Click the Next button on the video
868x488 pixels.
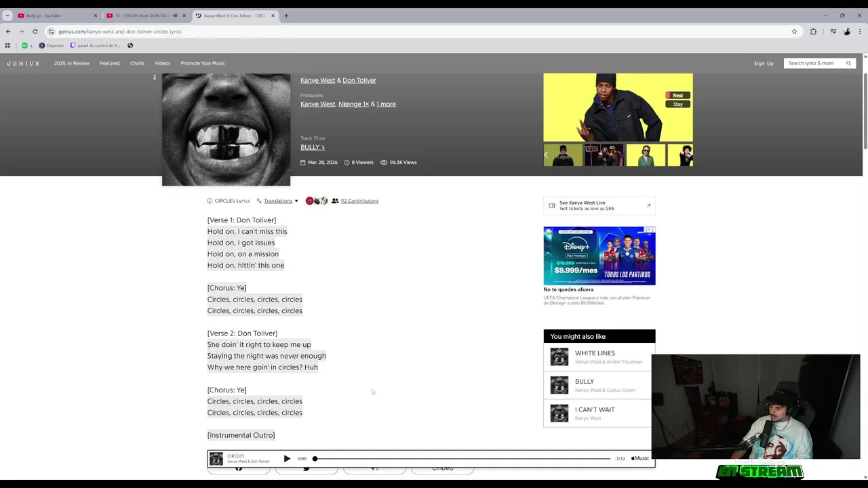[x=677, y=96]
